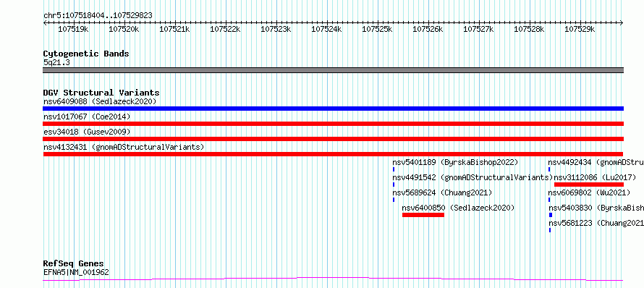Select the blue nsv6409088 variant bar
The image size is (644, 288).
click(x=333, y=109)
